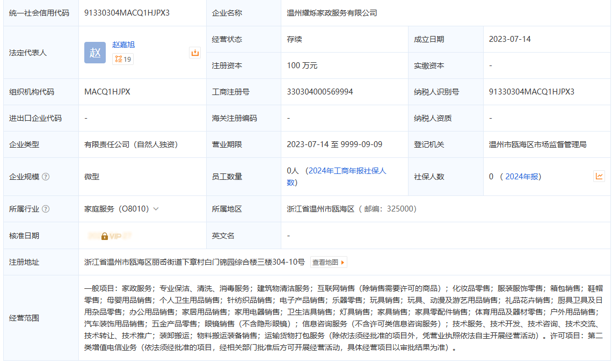
Task: Select the 纳税人资质 label cell
Action: pyautogui.click(x=446, y=118)
